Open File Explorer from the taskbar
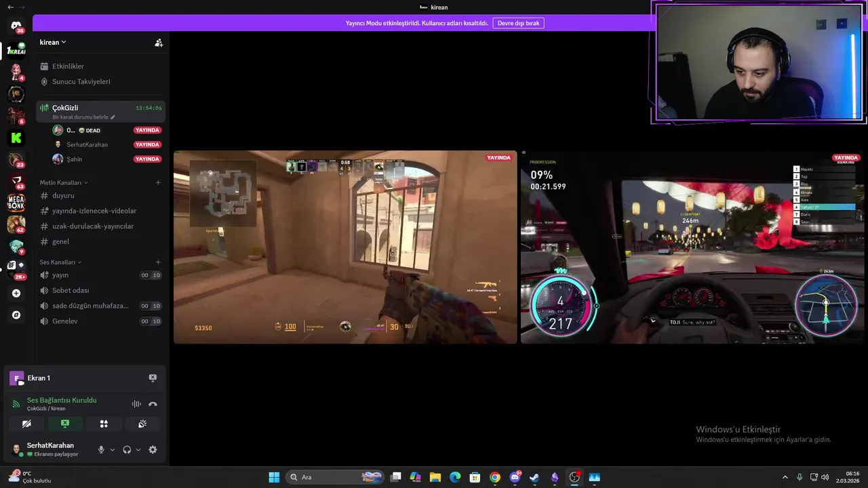 pyautogui.click(x=435, y=477)
